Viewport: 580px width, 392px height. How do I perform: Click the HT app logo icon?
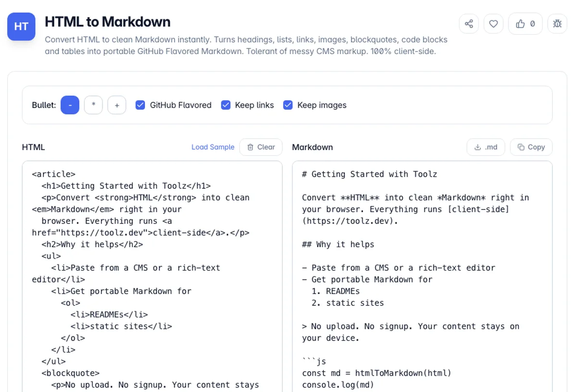point(21,27)
